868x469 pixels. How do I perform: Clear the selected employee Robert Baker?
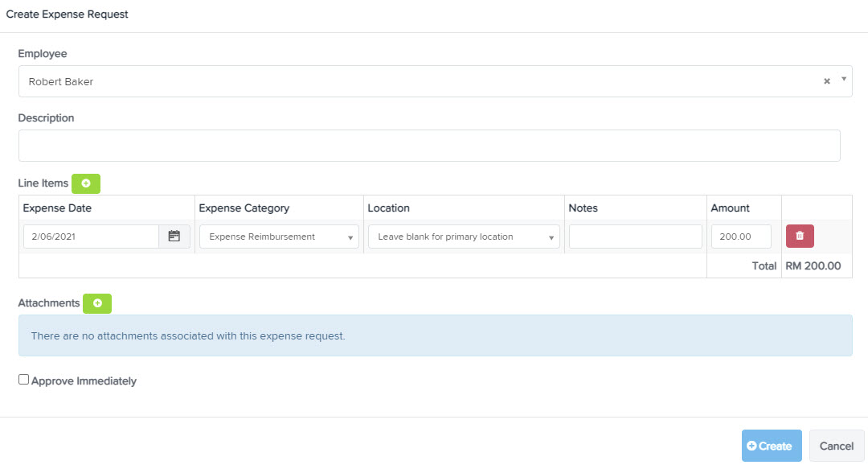(827, 81)
